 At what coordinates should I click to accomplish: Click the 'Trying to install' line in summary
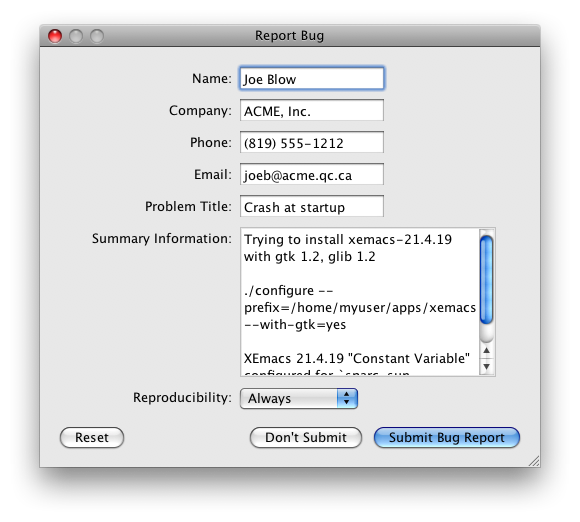pos(348,240)
